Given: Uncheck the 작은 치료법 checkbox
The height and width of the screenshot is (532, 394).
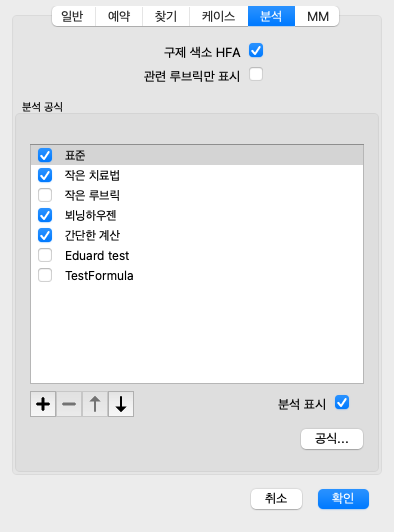Looking at the screenshot, I should [x=45, y=175].
